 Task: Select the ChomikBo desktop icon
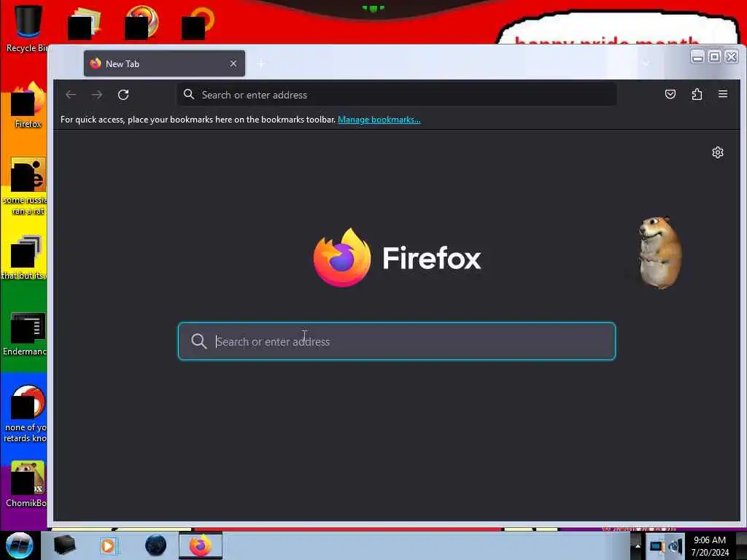click(x=27, y=484)
